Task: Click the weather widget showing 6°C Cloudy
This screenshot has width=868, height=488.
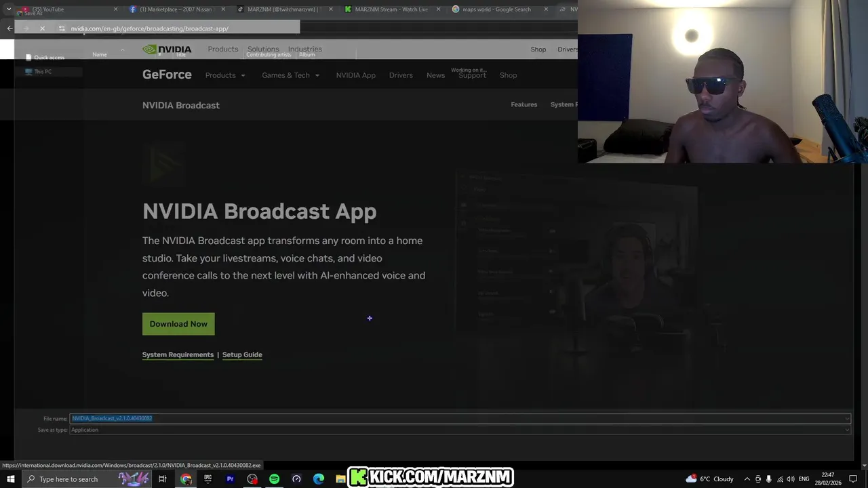Action: 709,479
